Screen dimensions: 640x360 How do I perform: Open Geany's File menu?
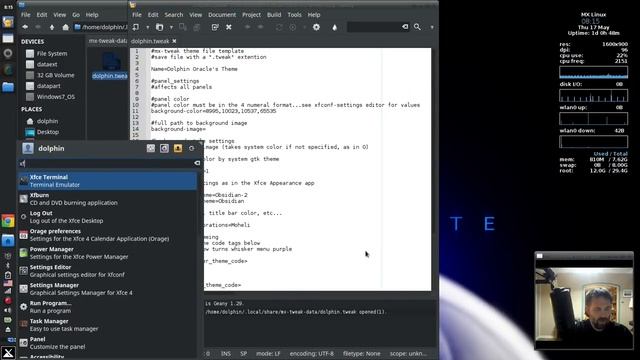point(137,15)
